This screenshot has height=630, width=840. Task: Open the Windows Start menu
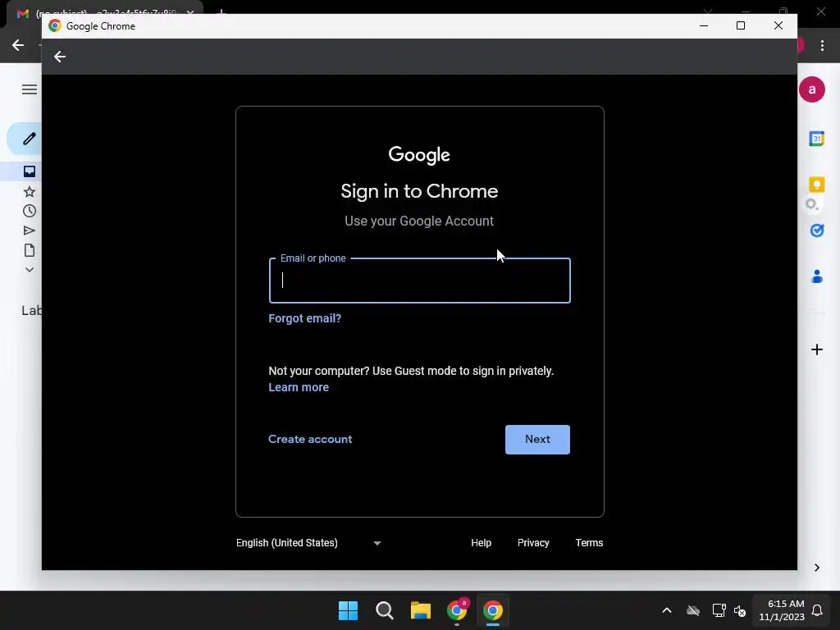click(348, 610)
